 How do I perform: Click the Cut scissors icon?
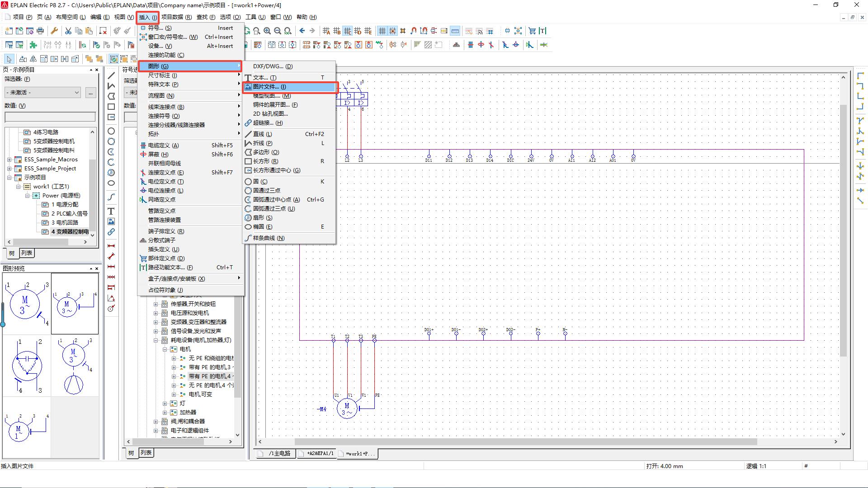click(68, 31)
